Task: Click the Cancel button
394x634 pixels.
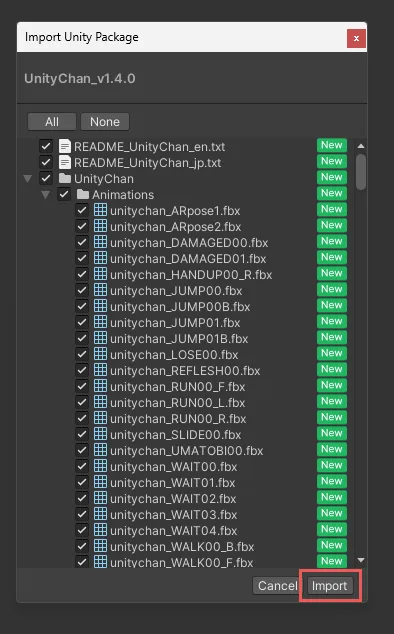Action: (x=277, y=585)
